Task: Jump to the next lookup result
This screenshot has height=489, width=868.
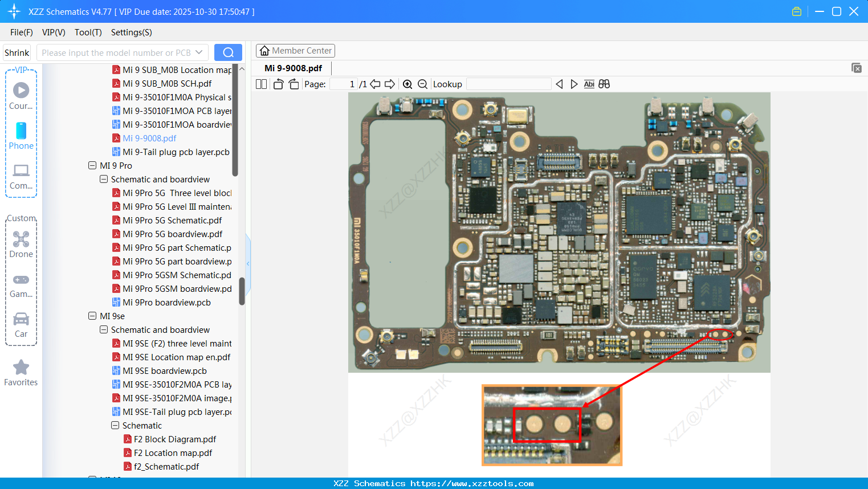Action: pos(574,84)
